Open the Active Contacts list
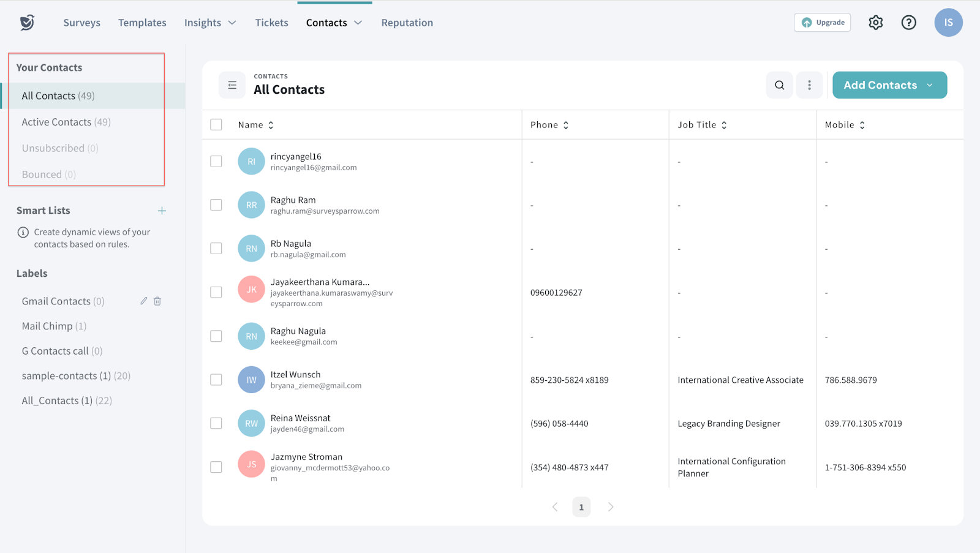 click(66, 122)
